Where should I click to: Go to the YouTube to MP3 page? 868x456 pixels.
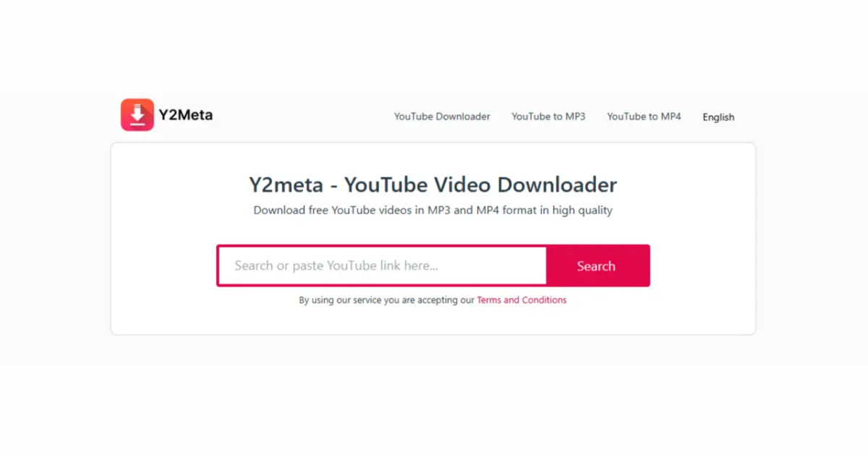pyautogui.click(x=548, y=117)
